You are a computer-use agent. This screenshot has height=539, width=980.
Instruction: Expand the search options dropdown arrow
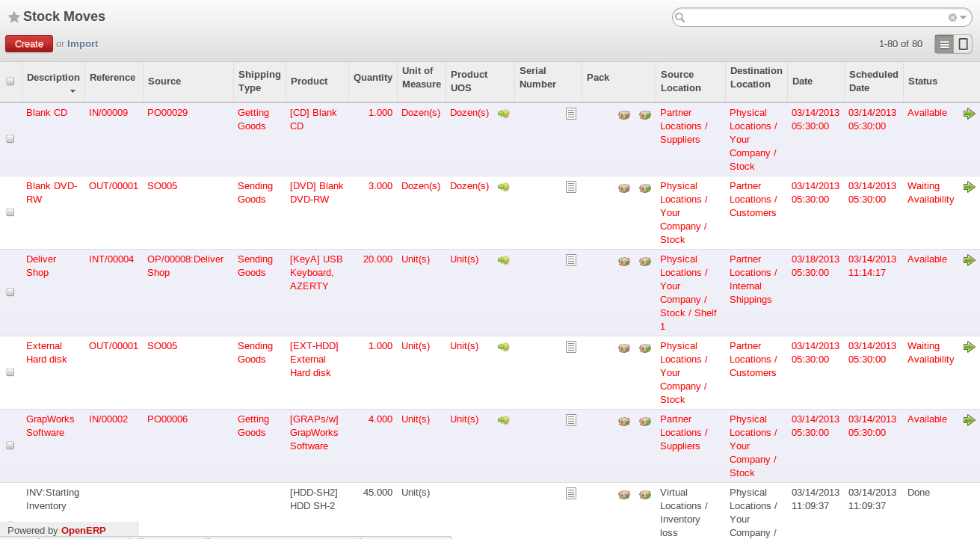pyautogui.click(x=963, y=17)
